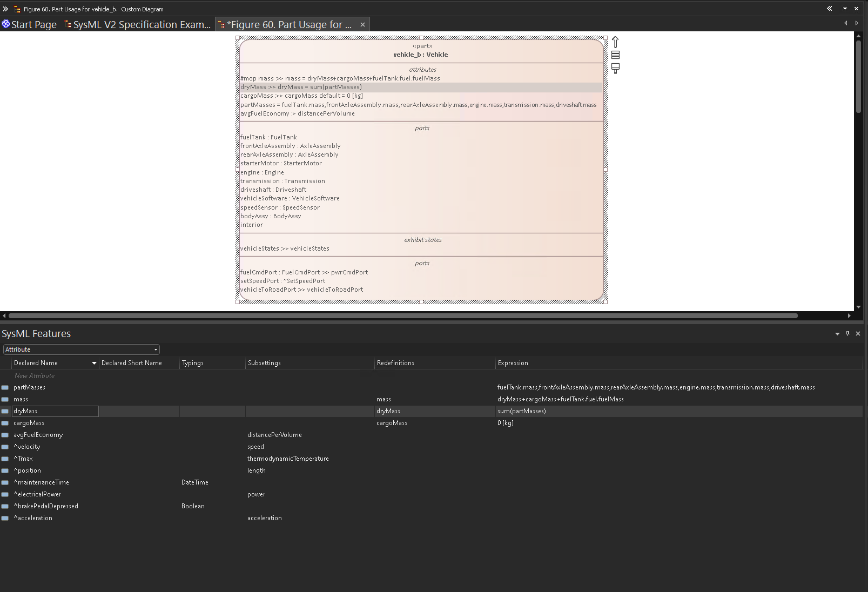Click the diagram icon on the Figure 60 tab
Viewport: 868px width, 592px height.
click(221, 24)
